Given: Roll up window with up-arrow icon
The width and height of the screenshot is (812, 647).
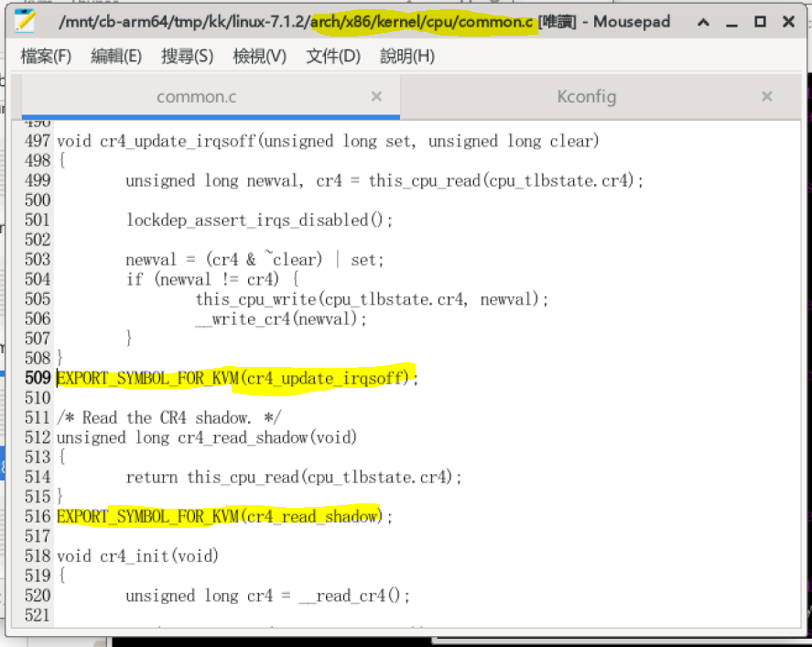Looking at the screenshot, I should pos(703,22).
